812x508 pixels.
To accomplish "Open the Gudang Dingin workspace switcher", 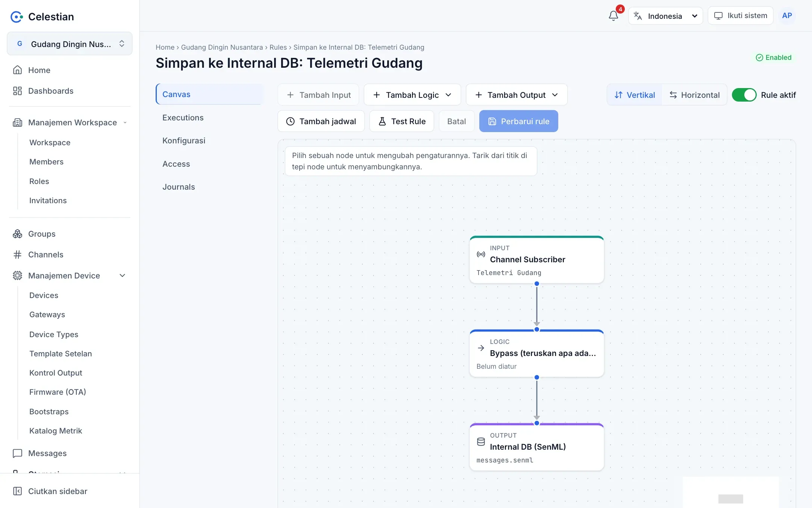I will click(x=70, y=44).
